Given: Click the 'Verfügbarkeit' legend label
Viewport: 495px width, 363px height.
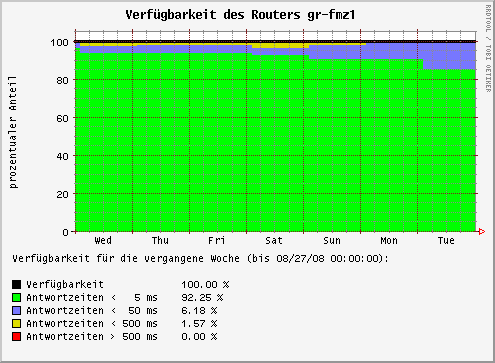Looking at the screenshot, I should [65, 284].
